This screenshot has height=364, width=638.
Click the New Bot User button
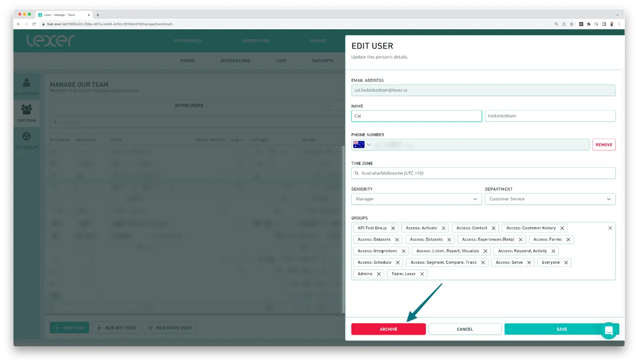116,328
